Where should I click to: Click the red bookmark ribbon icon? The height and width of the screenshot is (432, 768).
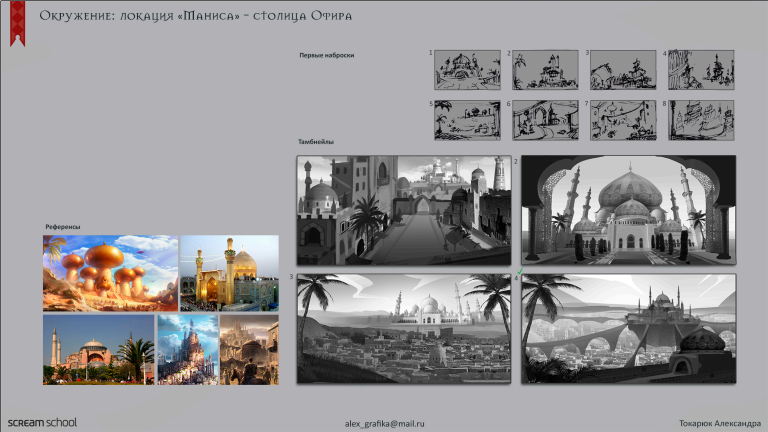(17, 23)
